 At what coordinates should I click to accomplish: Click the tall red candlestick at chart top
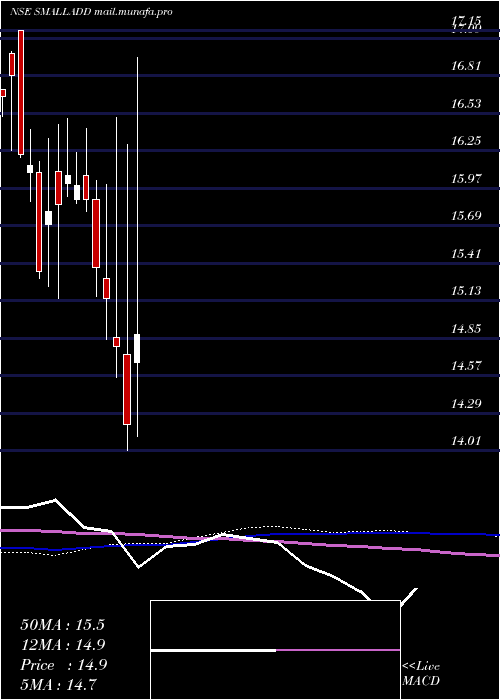[x=21, y=92]
